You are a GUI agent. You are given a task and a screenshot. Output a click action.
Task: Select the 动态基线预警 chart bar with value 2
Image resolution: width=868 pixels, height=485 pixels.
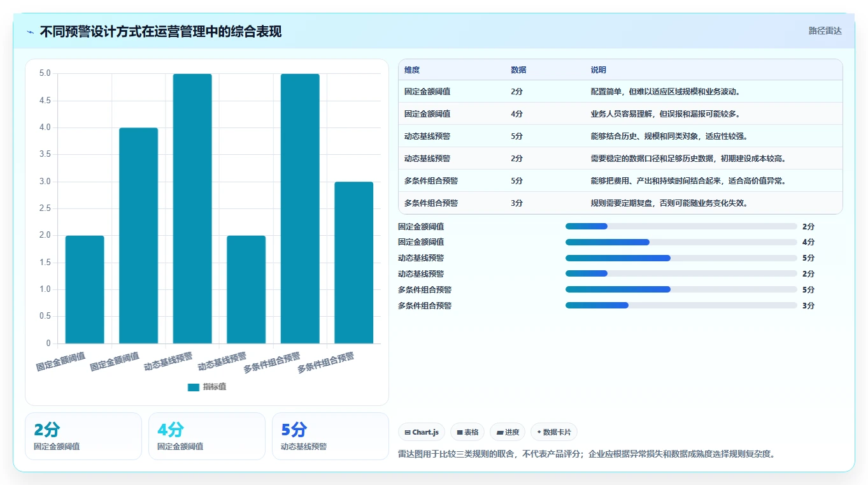click(x=246, y=290)
